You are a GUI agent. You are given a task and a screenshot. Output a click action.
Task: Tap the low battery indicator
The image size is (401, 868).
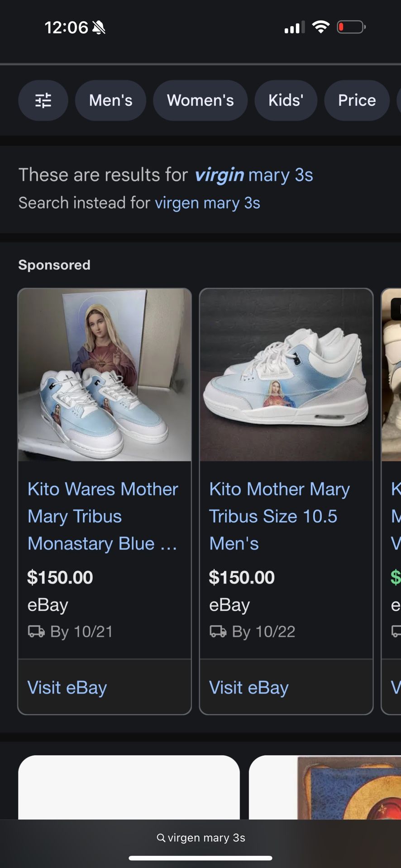[x=350, y=27]
